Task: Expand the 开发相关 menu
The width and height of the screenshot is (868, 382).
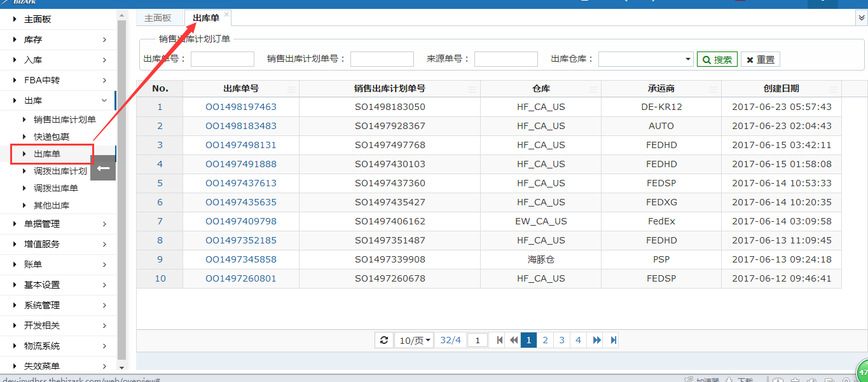Action: click(x=58, y=325)
